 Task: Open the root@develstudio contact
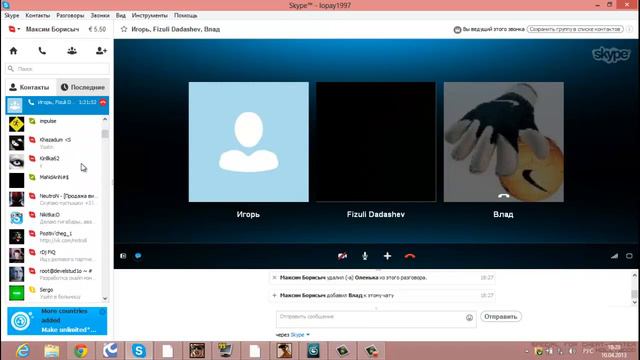point(53,274)
